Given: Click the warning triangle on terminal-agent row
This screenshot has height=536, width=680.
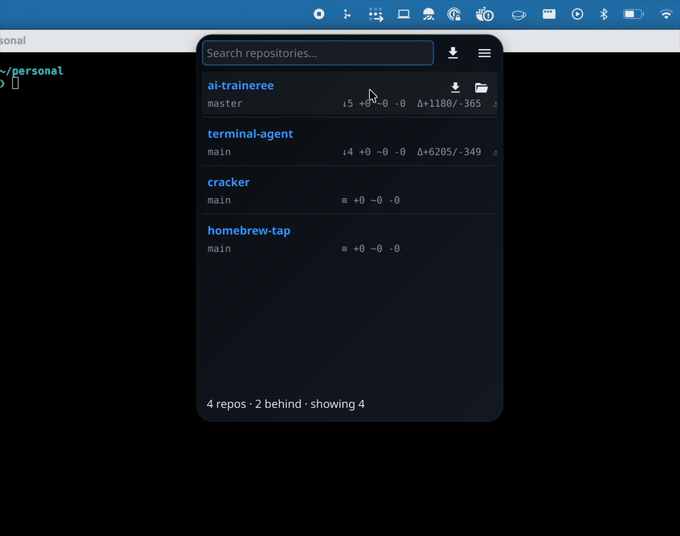Looking at the screenshot, I should [495, 153].
